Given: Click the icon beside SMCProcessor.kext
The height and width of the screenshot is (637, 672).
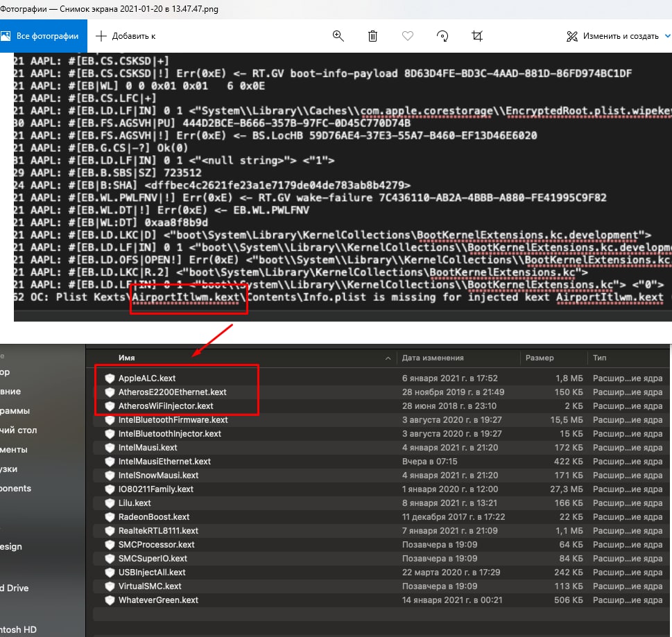Looking at the screenshot, I should point(110,545).
